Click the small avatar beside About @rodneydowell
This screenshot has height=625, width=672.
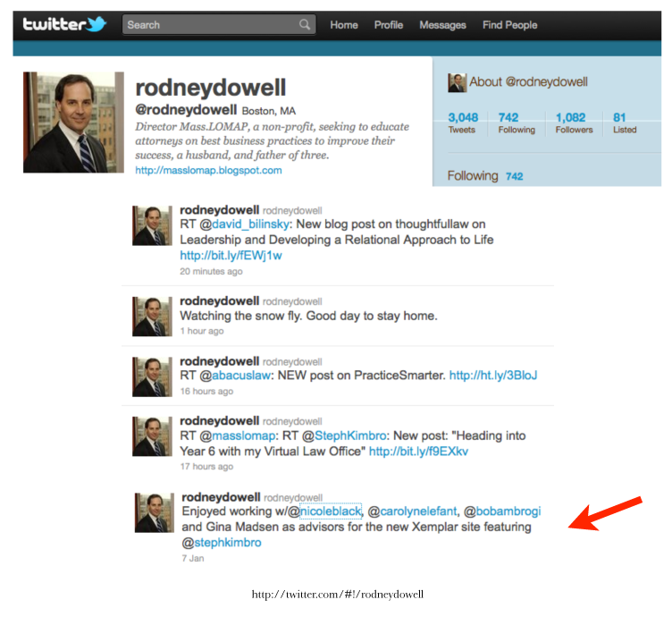[458, 83]
